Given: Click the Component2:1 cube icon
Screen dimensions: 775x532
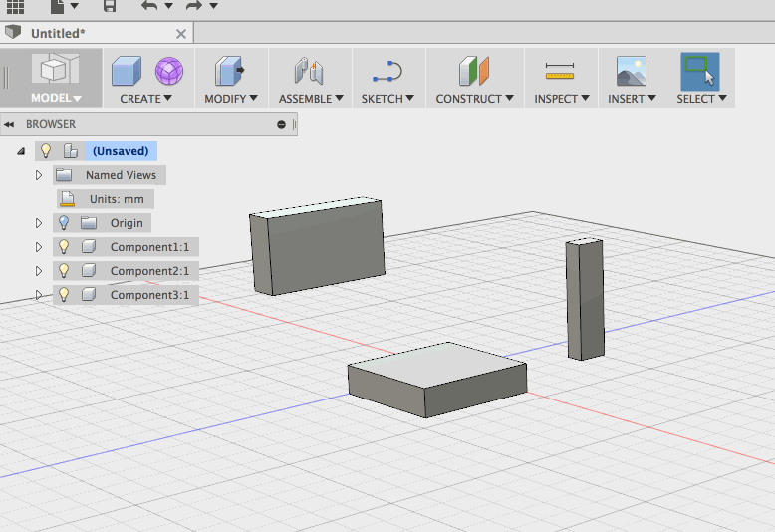Looking at the screenshot, I should coord(89,270).
